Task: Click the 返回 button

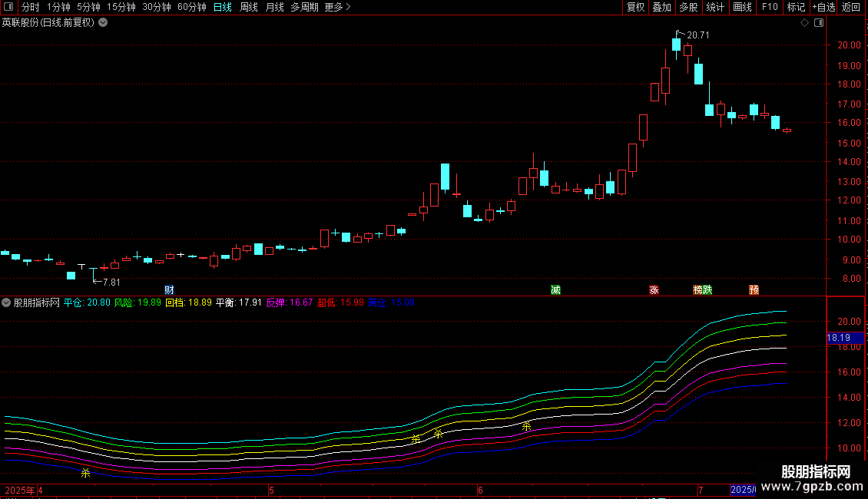Action: point(851,7)
